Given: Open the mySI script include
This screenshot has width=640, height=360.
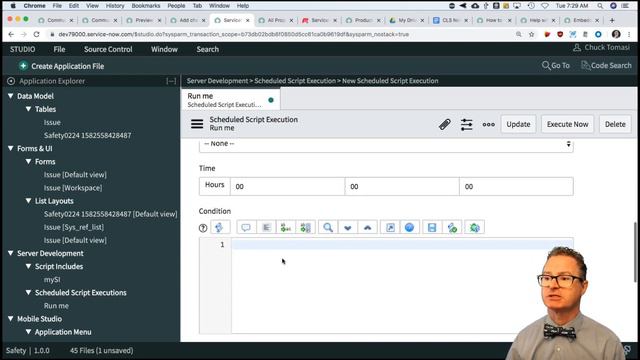Looking at the screenshot, I should 52,279.
